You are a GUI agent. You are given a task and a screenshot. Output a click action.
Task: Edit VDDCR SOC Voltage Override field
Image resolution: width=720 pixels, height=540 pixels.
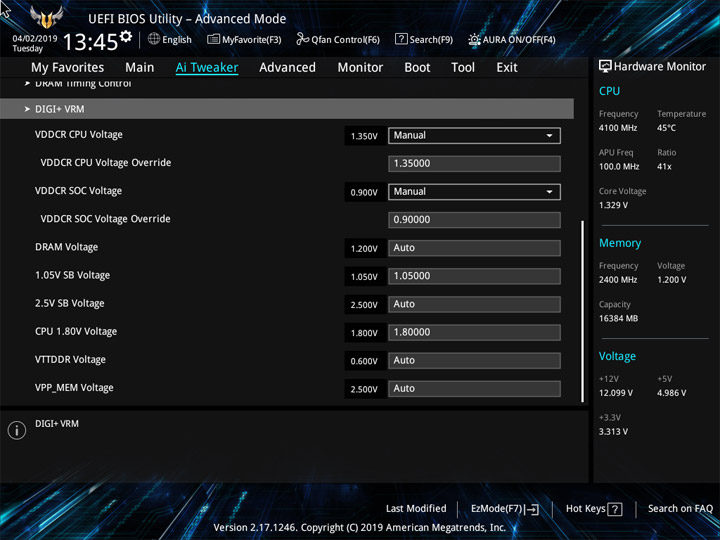[474, 220]
